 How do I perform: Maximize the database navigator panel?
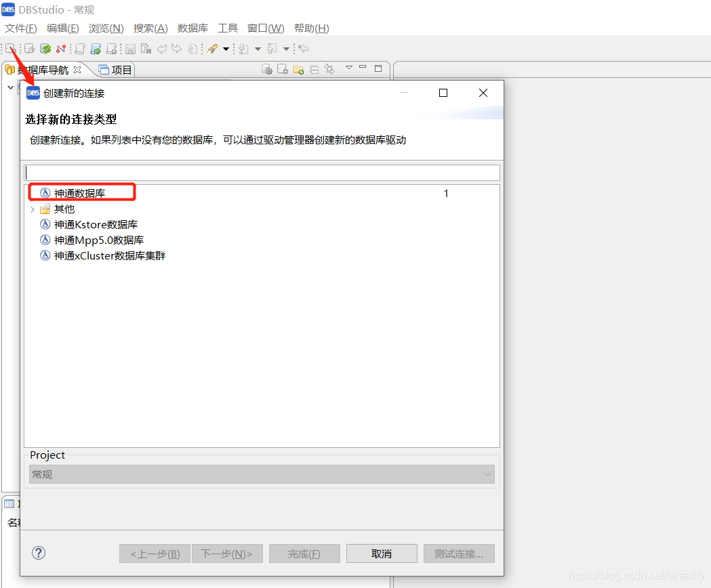click(378, 68)
